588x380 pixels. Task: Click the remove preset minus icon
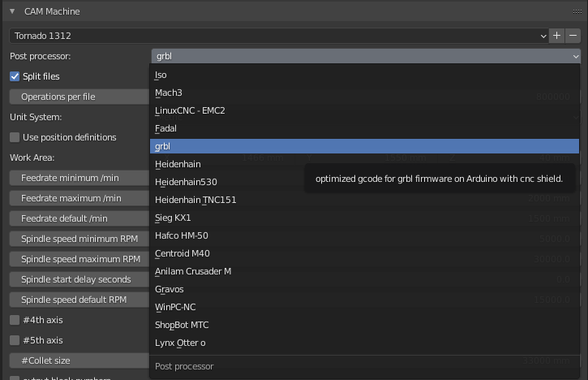pos(573,36)
